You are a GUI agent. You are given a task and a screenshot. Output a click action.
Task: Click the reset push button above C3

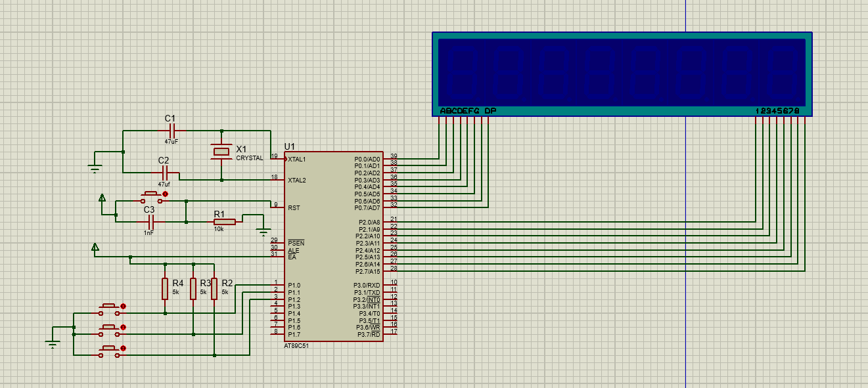coord(152,196)
